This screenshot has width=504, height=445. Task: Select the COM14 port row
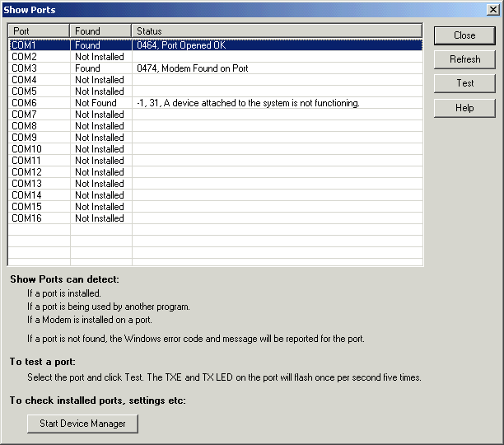[216, 195]
